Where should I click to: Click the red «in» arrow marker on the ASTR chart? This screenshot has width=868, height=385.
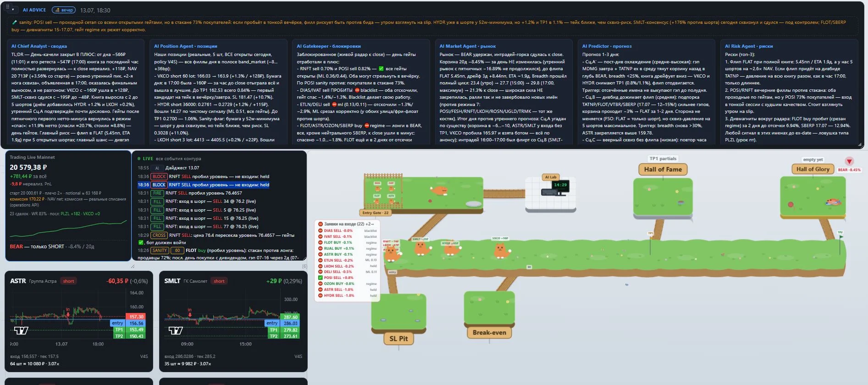[68, 312]
